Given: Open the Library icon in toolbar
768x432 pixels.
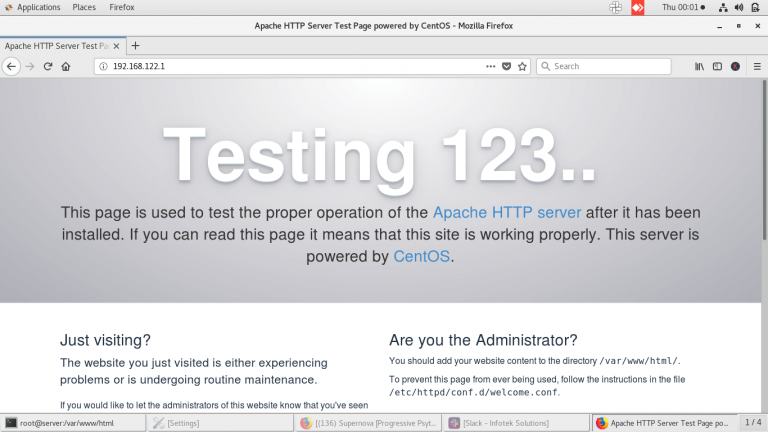Looking at the screenshot, I should (x=699, y=66).
